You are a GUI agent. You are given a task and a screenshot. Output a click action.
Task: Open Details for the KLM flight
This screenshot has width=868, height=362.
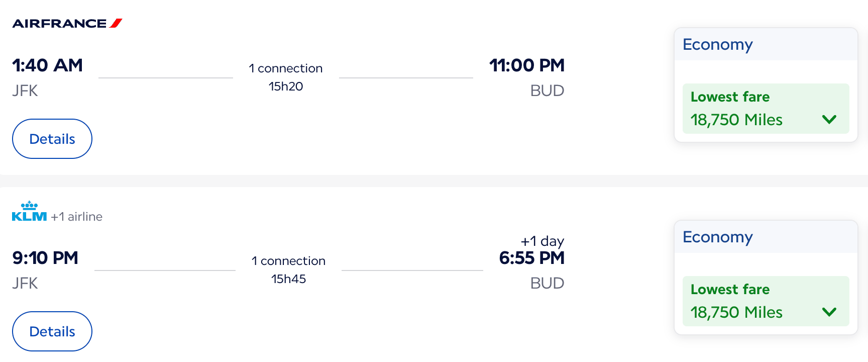[52, 331]
